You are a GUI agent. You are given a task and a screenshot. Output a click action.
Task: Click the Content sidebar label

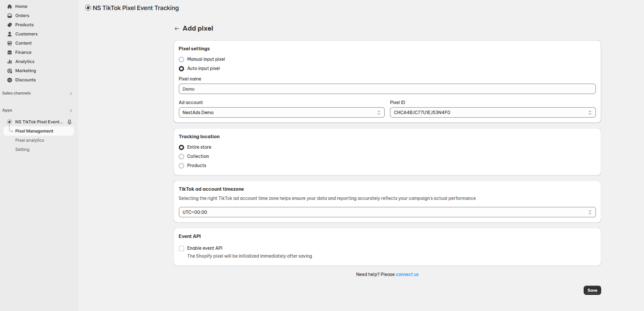pos(24,43)
